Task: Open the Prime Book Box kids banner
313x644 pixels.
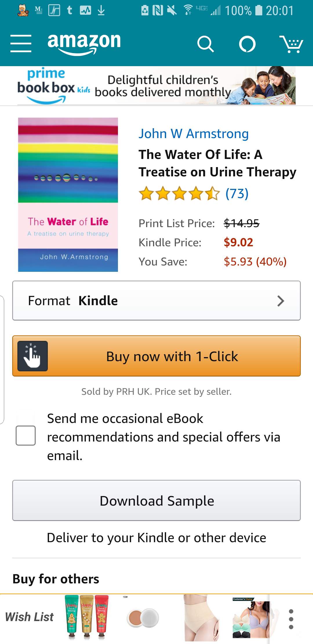Action: [x=156, y=86]
